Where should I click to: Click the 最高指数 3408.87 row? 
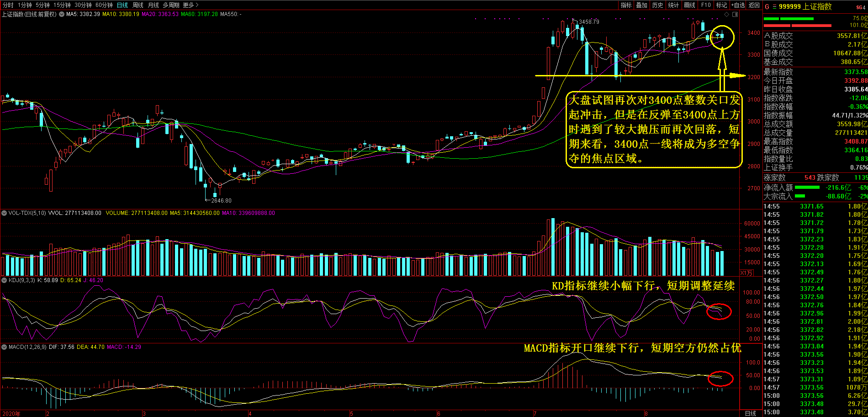pyautogui.click(x=815, y=141)
